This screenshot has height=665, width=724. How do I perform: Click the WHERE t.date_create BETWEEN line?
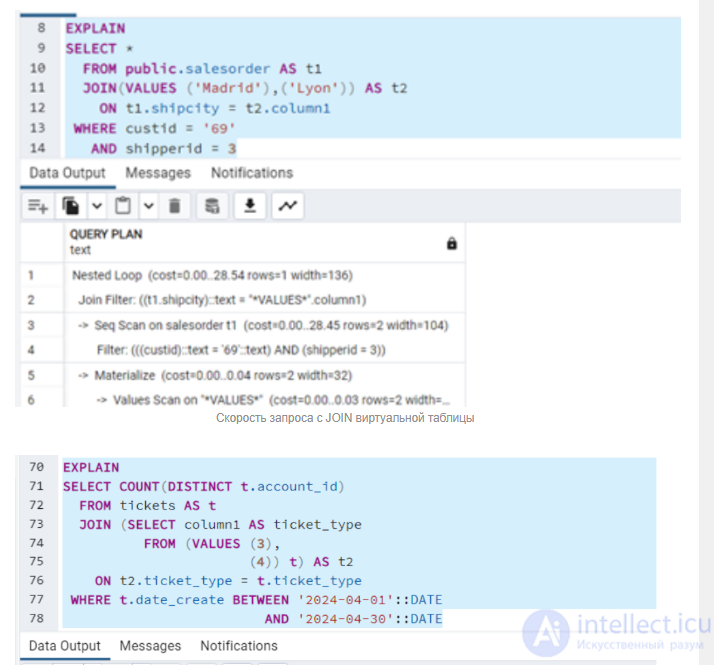[x=256, y=600]
